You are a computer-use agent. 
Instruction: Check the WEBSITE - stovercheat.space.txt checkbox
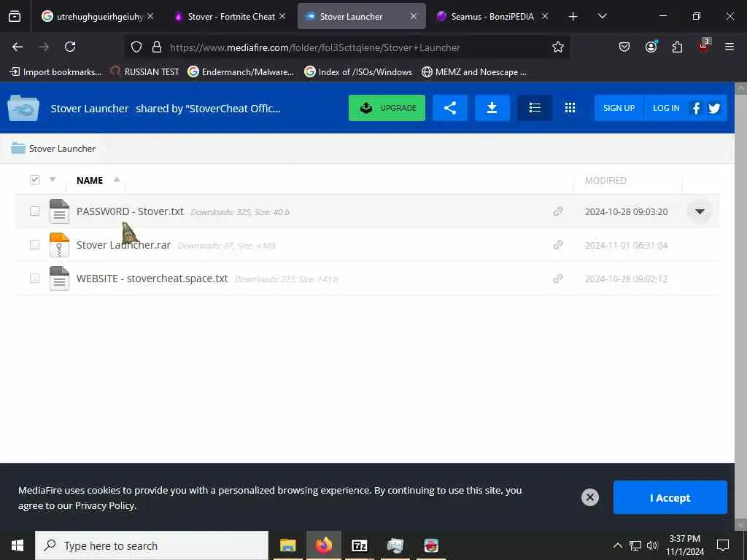(34, 278)
